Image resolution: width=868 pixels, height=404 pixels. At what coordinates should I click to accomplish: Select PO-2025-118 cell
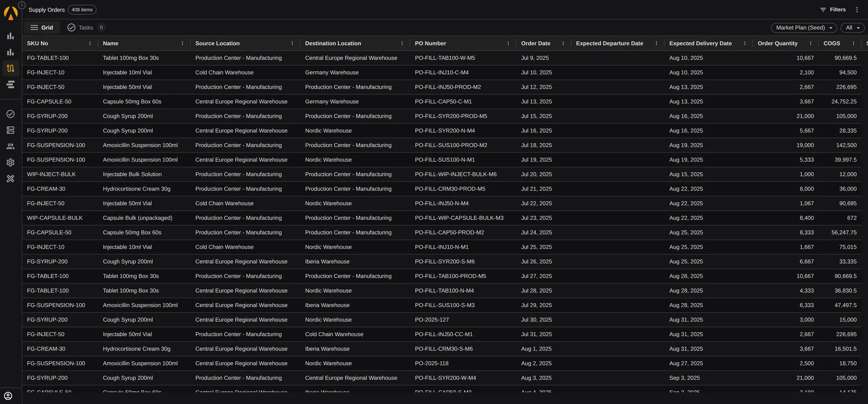click(x=432, y=363)
